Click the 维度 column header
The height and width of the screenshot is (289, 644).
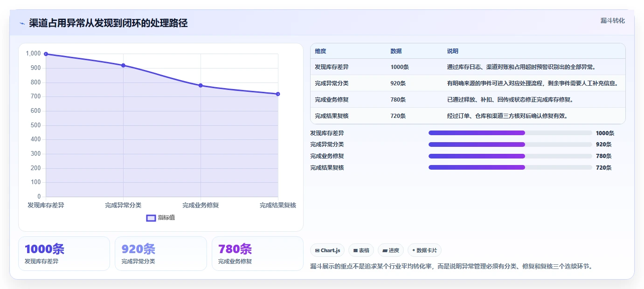tap(320, 51)
